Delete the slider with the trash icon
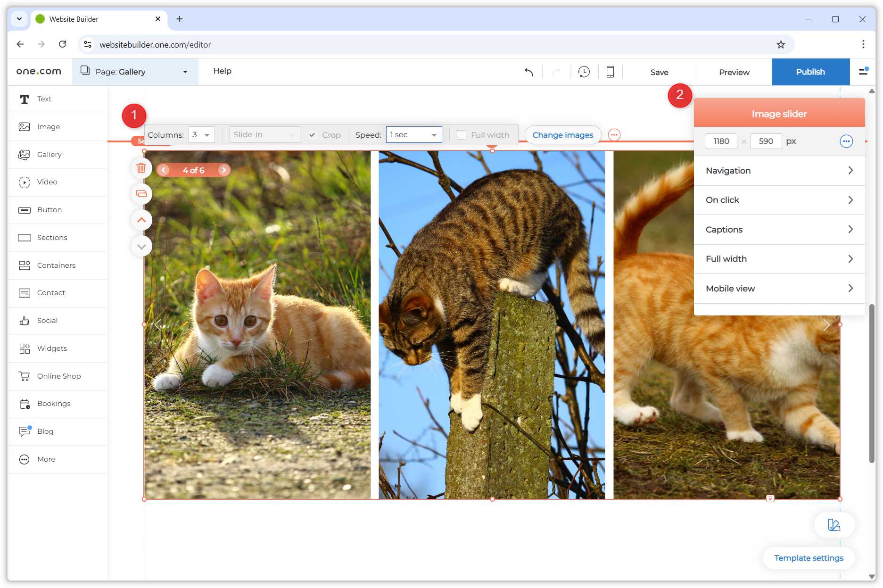The width and height of the screenshot is (883, 588). point(141,168)
